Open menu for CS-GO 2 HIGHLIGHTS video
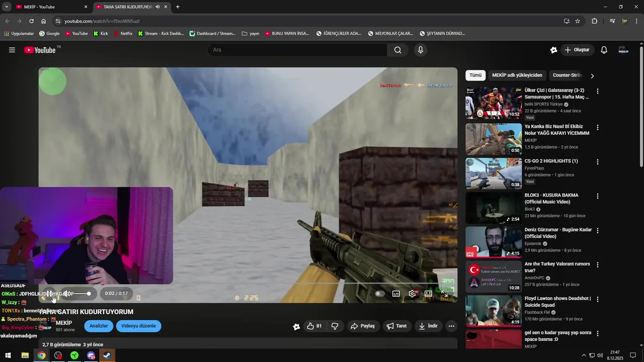Screen dimensions: 644x362 click(x=598, y=162)
